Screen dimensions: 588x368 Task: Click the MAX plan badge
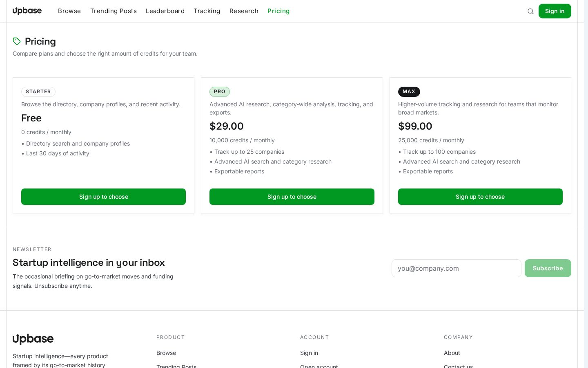(409, 92)
